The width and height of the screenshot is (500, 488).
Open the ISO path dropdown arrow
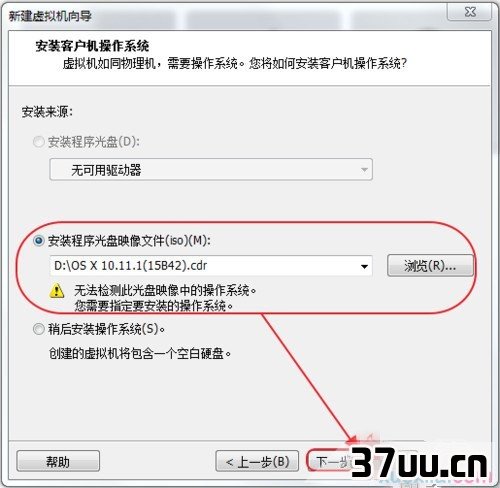tap(364, 266)
